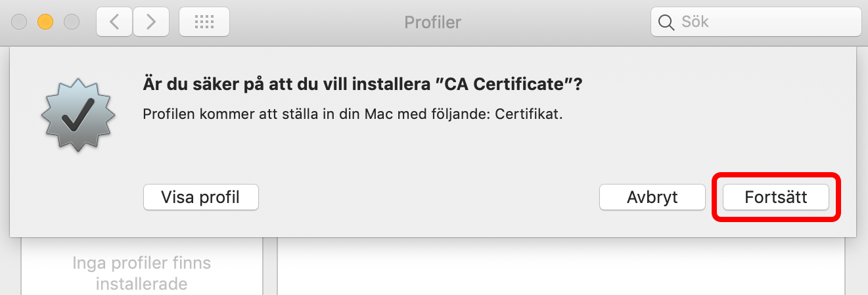Open details with the Visa profil button
Screen dimensions: 868x295
coord(201,197)
